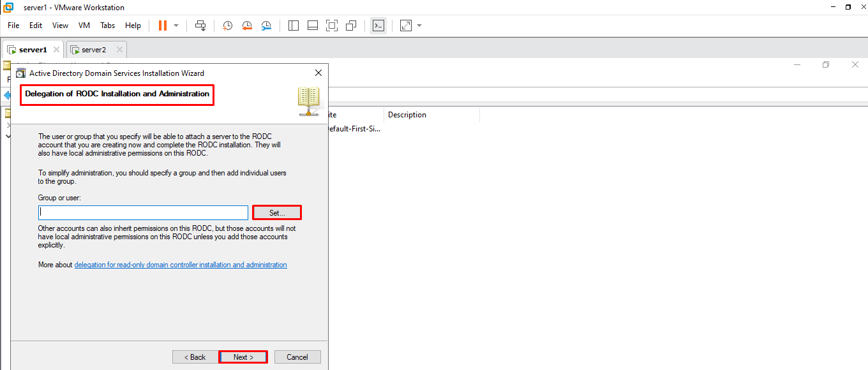The width and height of the screenshot is (868, 370).
Task: Click the open book directory icon
Action: coord(309,101)
